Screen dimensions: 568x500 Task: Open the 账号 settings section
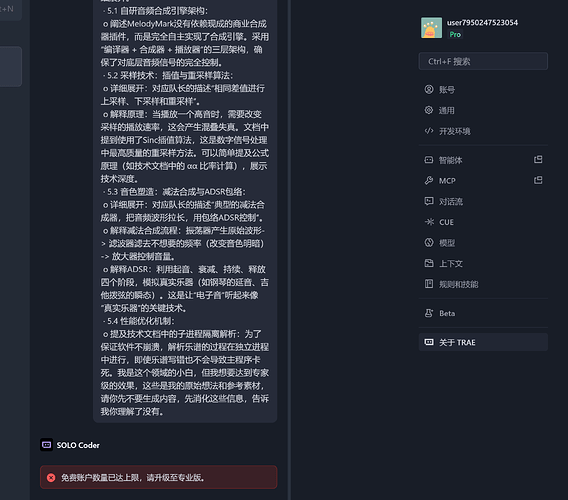click(483, 90)
